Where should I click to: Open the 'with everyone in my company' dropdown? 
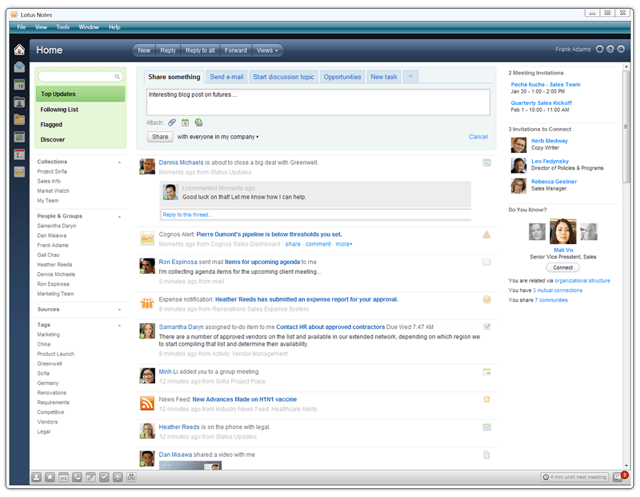(218, 137)
